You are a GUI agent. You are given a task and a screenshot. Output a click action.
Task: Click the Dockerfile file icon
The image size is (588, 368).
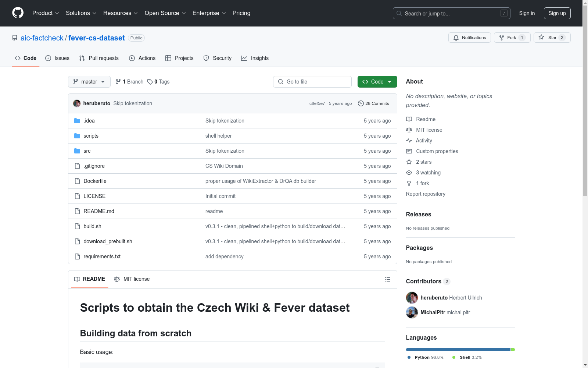77,181
